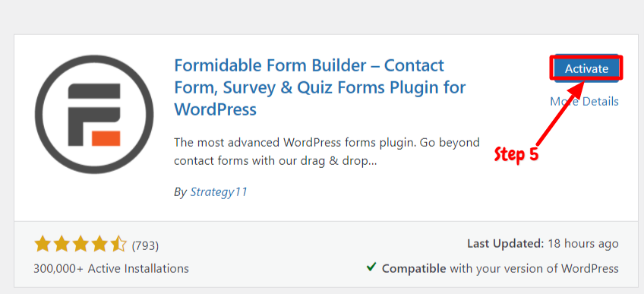Click the third gold rating star
The image size is (644, 294).
[x=80, y=244]
